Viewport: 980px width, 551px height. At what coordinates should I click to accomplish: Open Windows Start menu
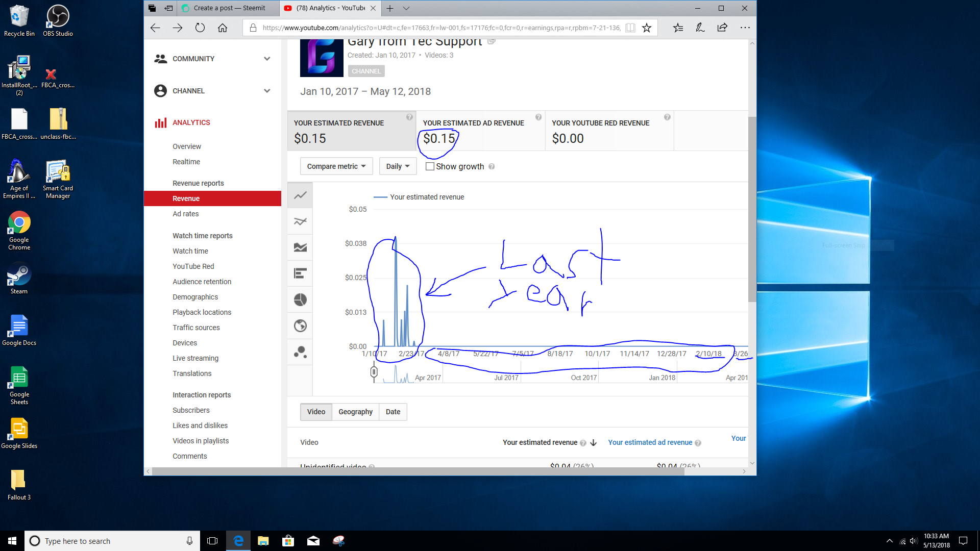click(12, 541)
